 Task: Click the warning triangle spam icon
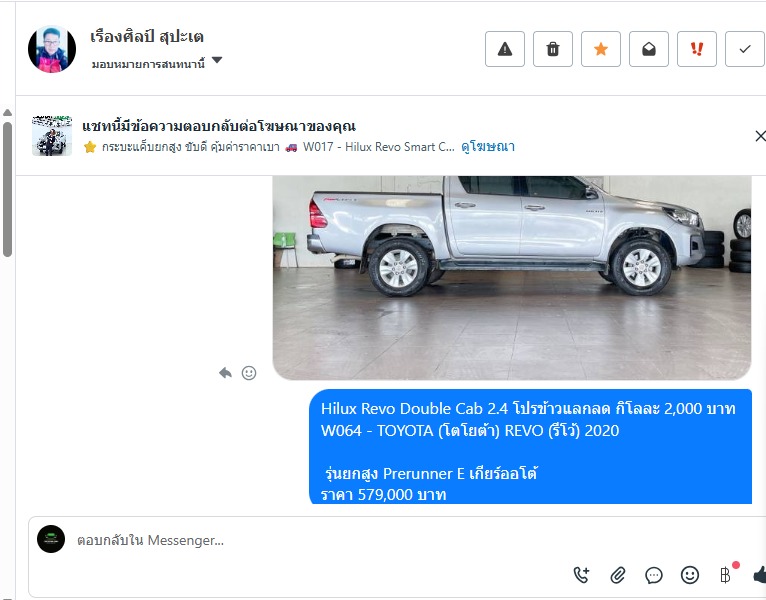[505, 49]
